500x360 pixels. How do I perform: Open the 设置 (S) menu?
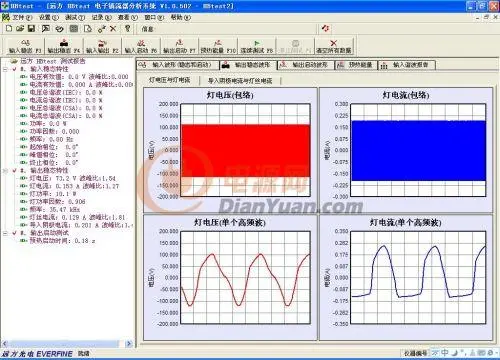[49, 17]
